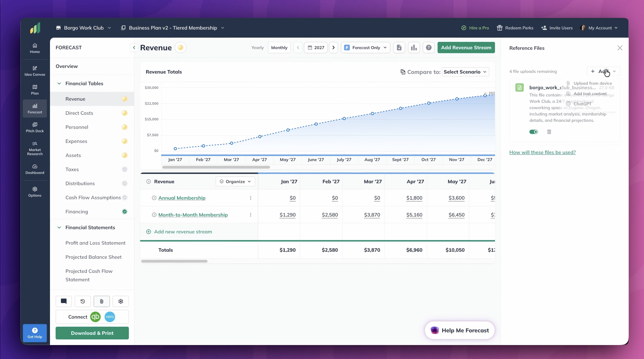Open the Forecast Only dropdown
The height and width of the screenshot is (359, 644).
[x=366, y=47]
